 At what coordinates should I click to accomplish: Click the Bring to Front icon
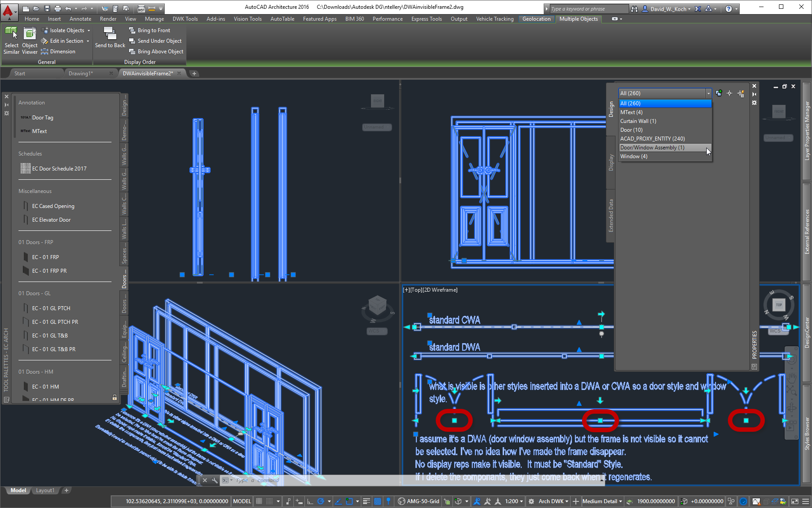click(132, 30)
